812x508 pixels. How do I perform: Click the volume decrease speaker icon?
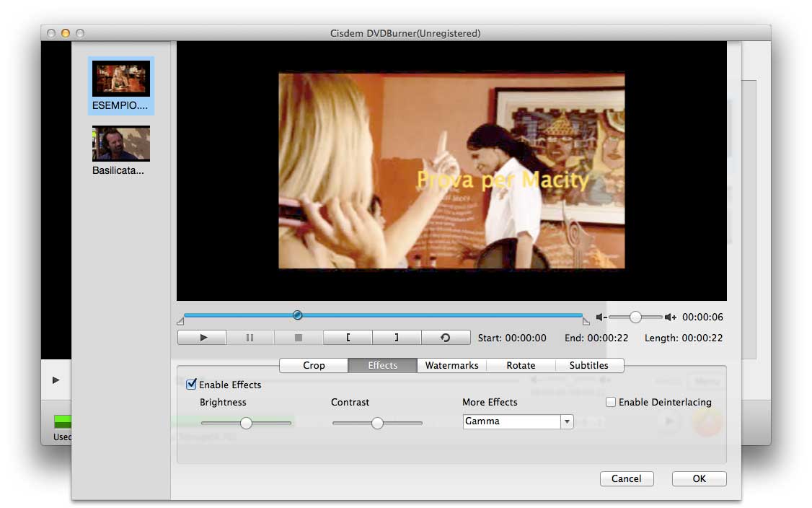pos(601,317)
